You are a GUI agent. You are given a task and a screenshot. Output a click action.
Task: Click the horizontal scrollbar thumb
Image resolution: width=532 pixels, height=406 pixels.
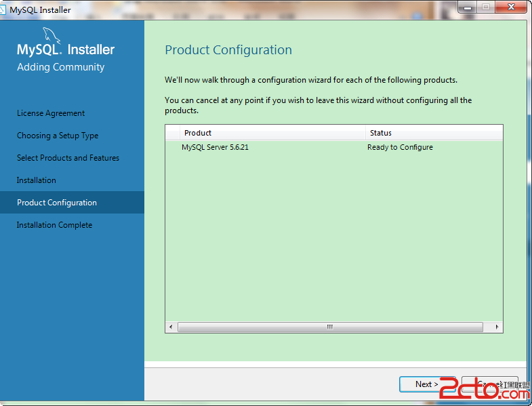[x=330, y=327]
